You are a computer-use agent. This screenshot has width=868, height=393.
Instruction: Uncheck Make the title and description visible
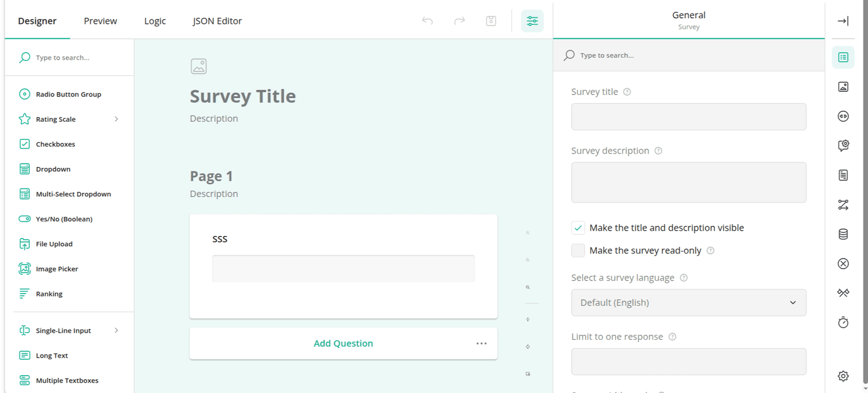coord(578,228)
